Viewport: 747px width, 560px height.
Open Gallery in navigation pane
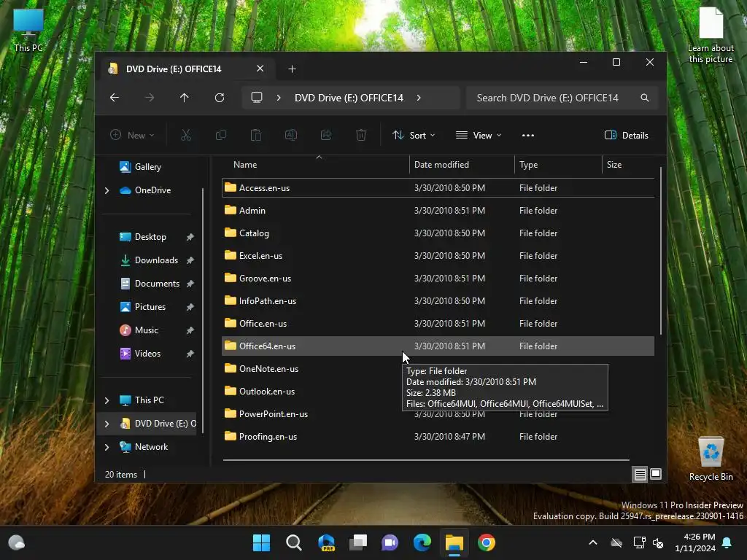pyautogui.click(x=147, y=167)
